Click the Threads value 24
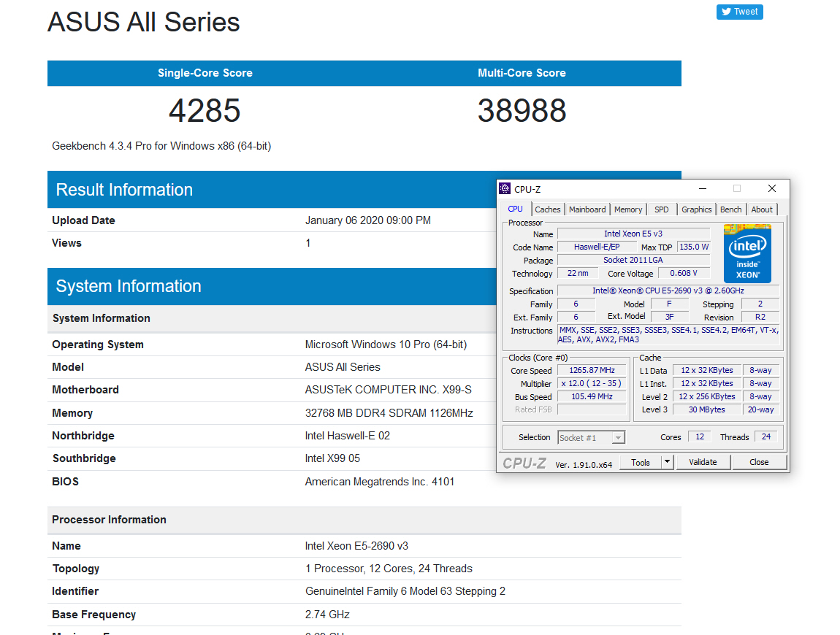Viewport: 840px width, 635px height. click(x=766, y=437)
